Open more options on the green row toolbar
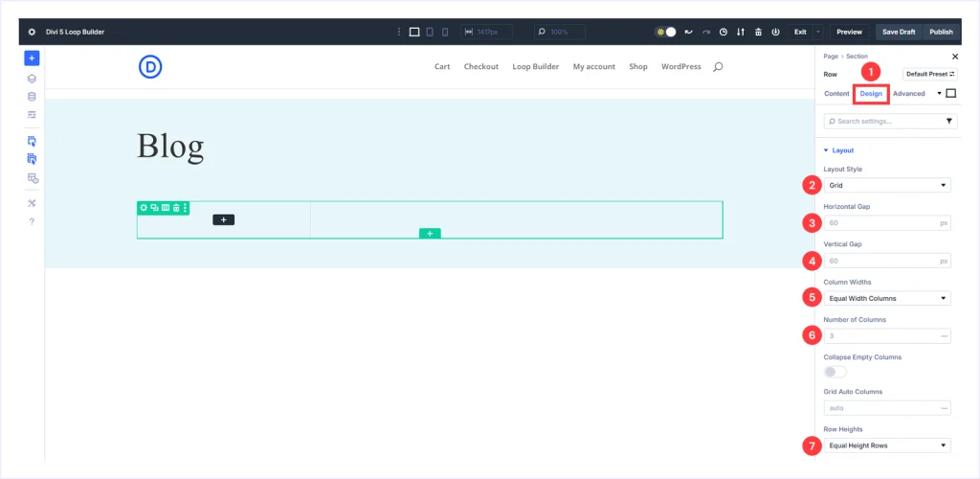This screenshot has width=980, height=479. 185,208
